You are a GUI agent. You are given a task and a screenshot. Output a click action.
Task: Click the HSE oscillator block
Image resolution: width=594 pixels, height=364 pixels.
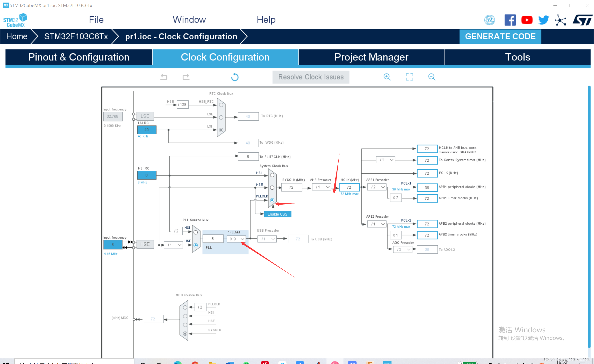tap(145, 244)
